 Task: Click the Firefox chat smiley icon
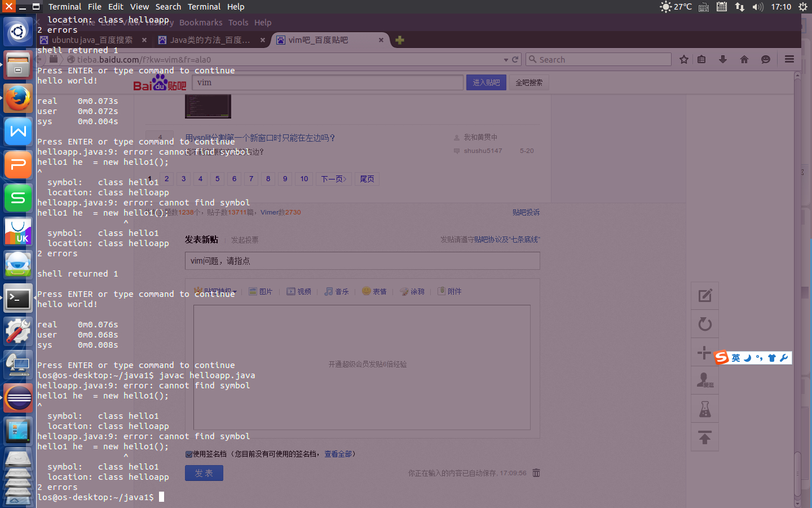766,59
